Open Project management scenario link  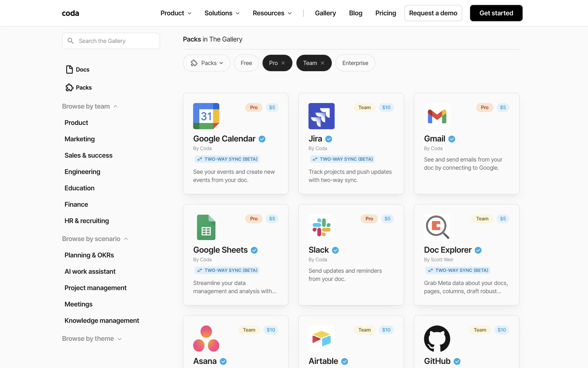tap(95, 288)
